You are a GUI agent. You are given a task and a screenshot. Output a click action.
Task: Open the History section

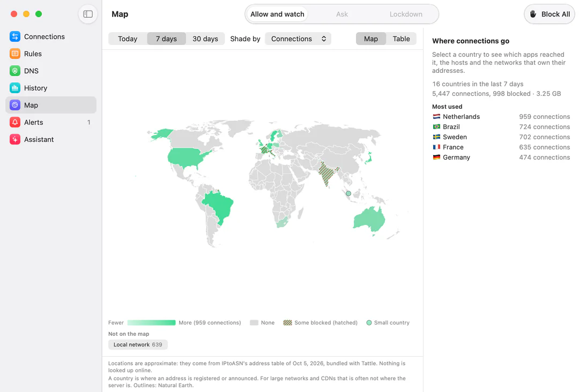pyautogui.click(x=51, y=88)
